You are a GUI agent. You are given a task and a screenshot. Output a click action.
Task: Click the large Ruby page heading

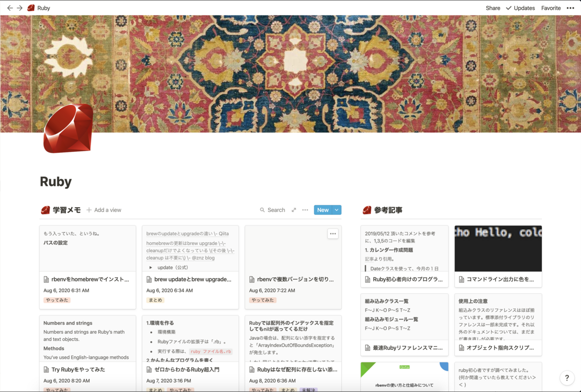coord(56,181)
